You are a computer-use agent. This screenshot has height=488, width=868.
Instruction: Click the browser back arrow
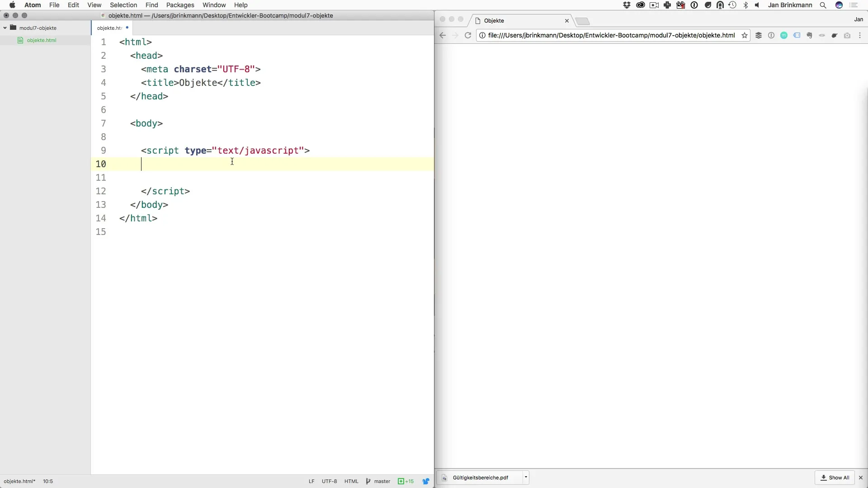(x=443, y=35)
